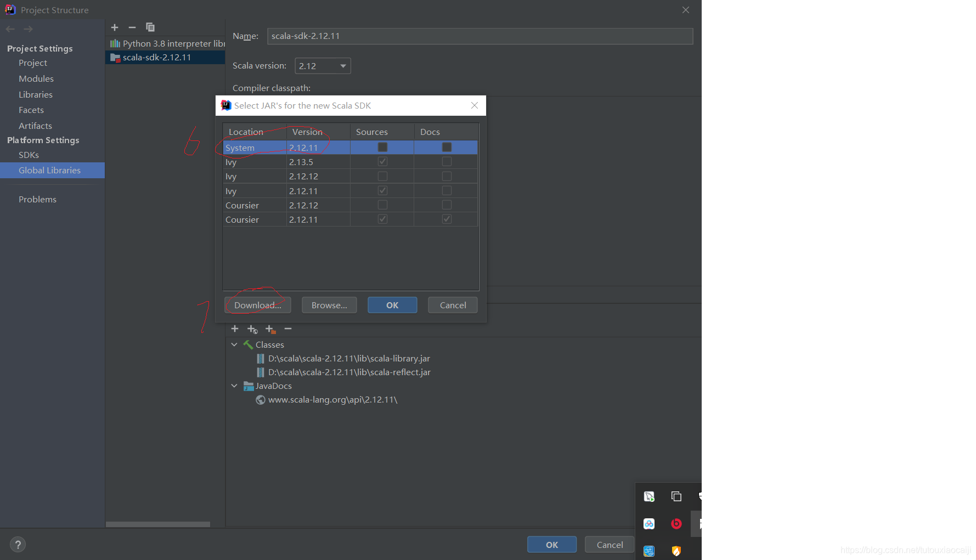This screenshot has width=976, height=560.
Task: Click the library list horizontal scrollbar
Action: pos(158,524)
